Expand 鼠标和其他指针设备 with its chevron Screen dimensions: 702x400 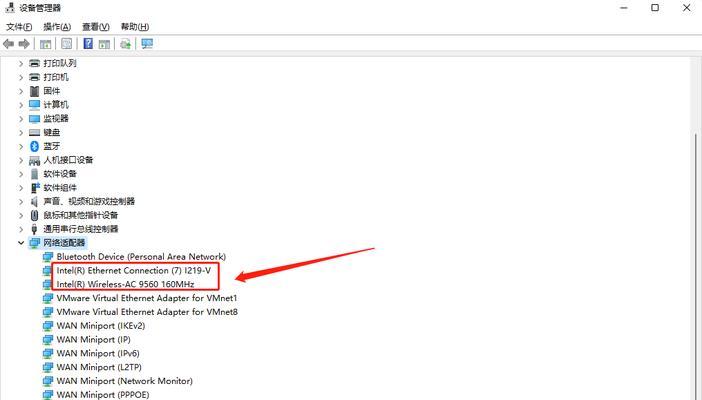click(x=21, y=215)
